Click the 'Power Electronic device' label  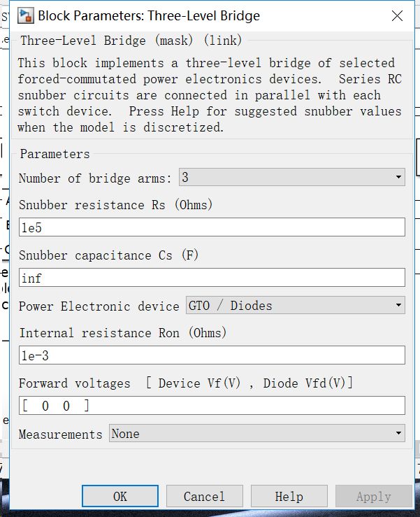click(99, 306)
